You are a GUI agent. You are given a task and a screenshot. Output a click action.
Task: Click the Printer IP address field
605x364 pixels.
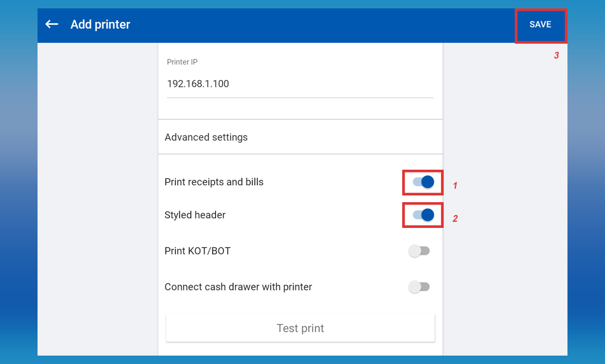300,84
